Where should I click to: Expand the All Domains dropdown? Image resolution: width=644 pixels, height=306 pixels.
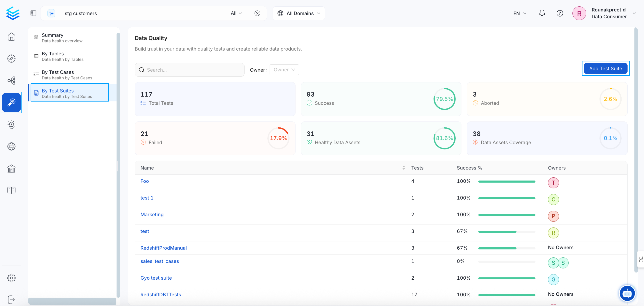click(299, 13)
